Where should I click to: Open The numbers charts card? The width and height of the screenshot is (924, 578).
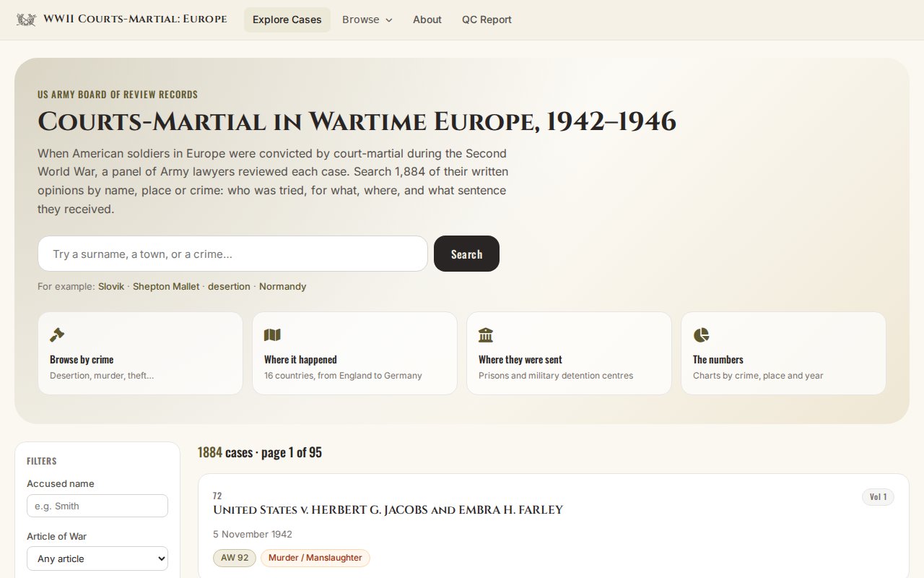(x=783, y=353)
